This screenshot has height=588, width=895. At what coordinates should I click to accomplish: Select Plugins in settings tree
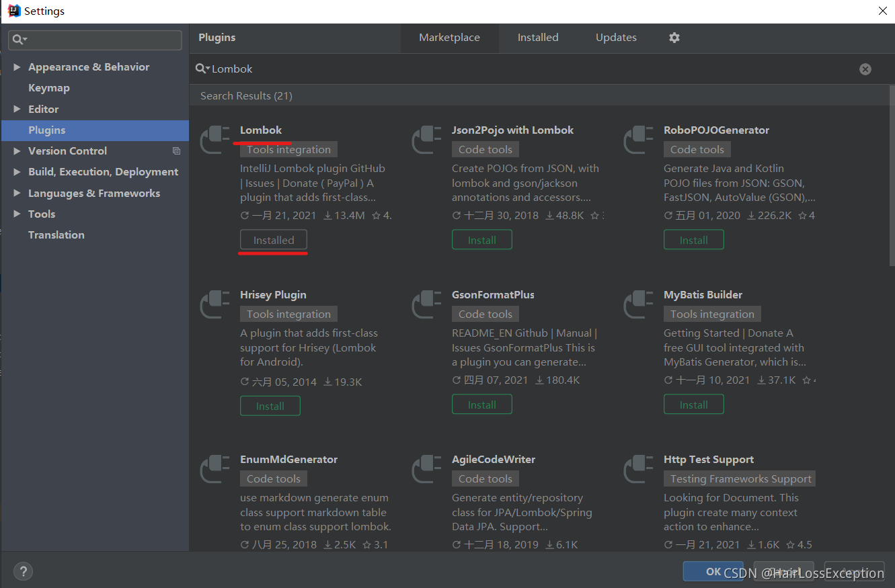[x=95, y=130]
